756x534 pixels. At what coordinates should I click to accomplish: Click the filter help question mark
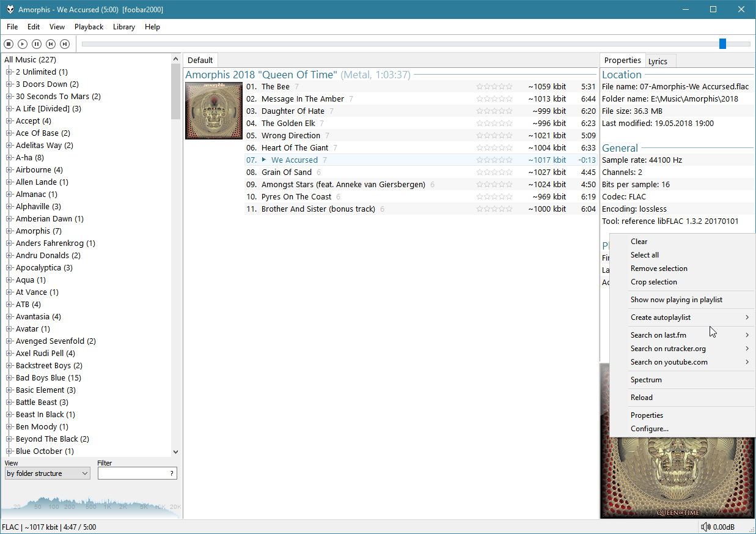[x=172, y=473]
